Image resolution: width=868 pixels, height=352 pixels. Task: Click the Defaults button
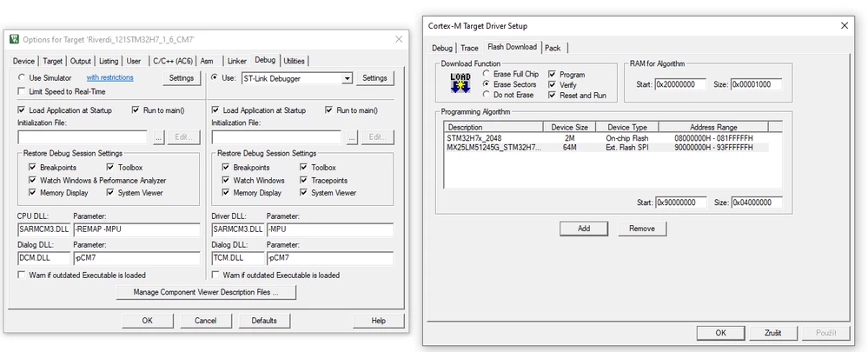[x=264, y=321]
